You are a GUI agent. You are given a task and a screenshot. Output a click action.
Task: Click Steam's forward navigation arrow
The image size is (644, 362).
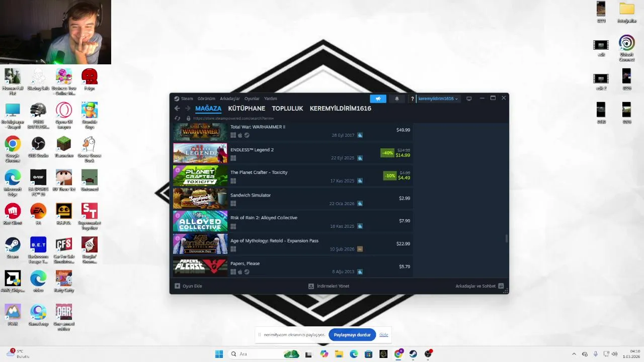point(188,109)
